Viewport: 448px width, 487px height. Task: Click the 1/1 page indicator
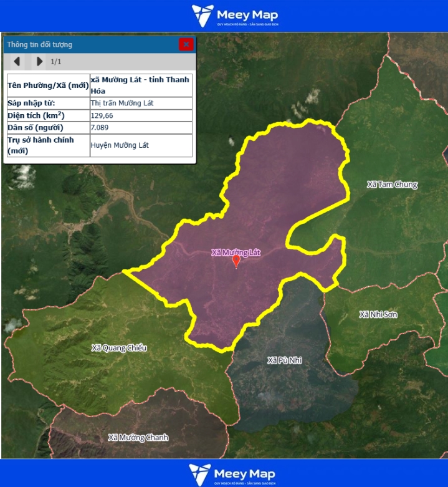pyautogui.click(x=56, y=62)
